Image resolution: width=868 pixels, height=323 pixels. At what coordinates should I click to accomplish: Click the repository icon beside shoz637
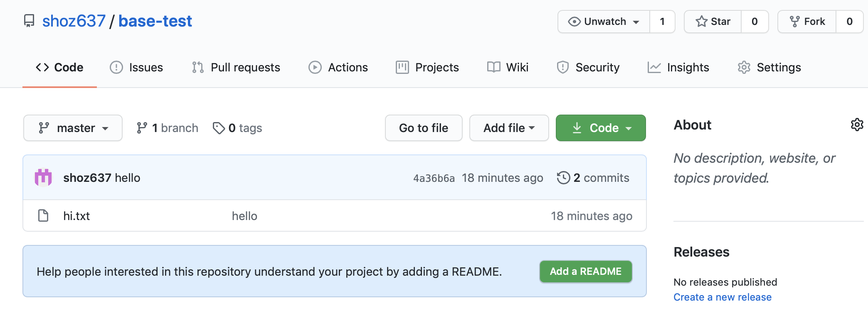(x=29, y=21)
